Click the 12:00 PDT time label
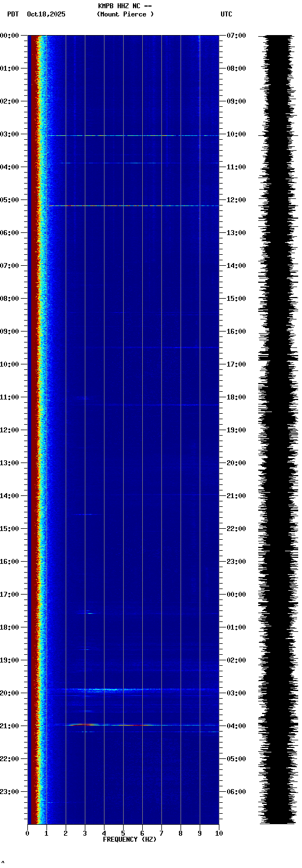 (x=9, y=430)
